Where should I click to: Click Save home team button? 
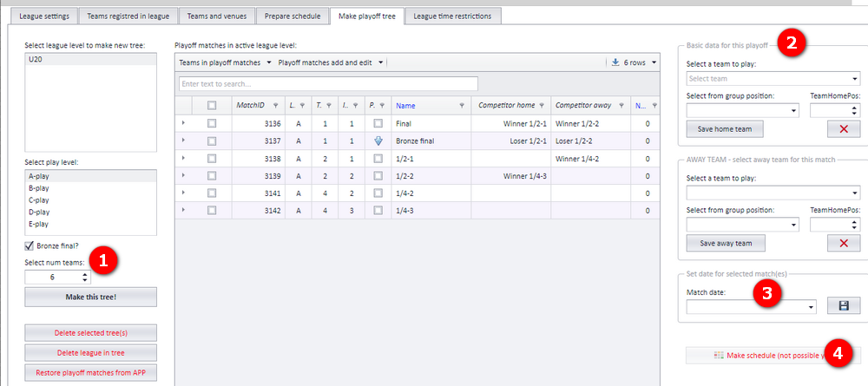click(725, 129)
